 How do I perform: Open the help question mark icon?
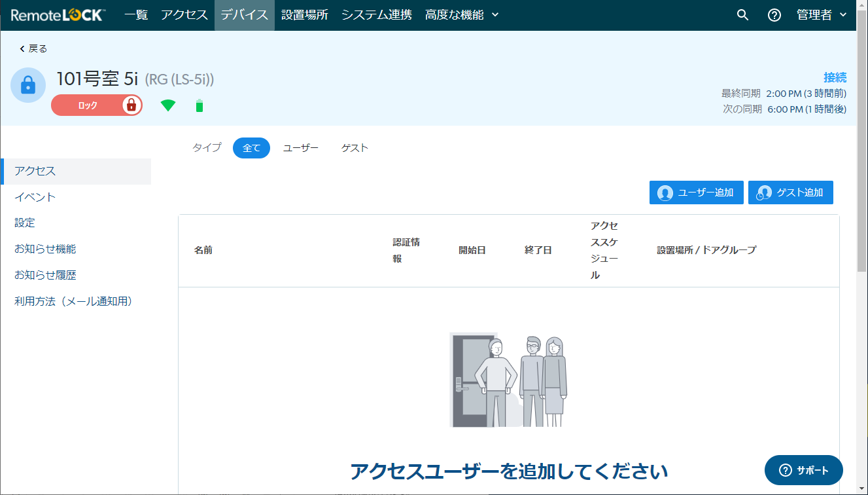pos(774,15)
